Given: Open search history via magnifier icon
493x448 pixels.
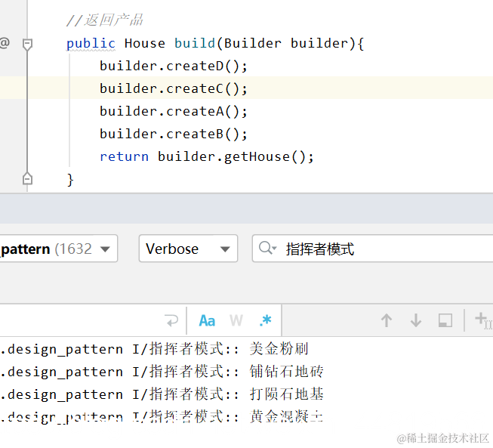Looking at the screenshot, I should click(267, 249).
